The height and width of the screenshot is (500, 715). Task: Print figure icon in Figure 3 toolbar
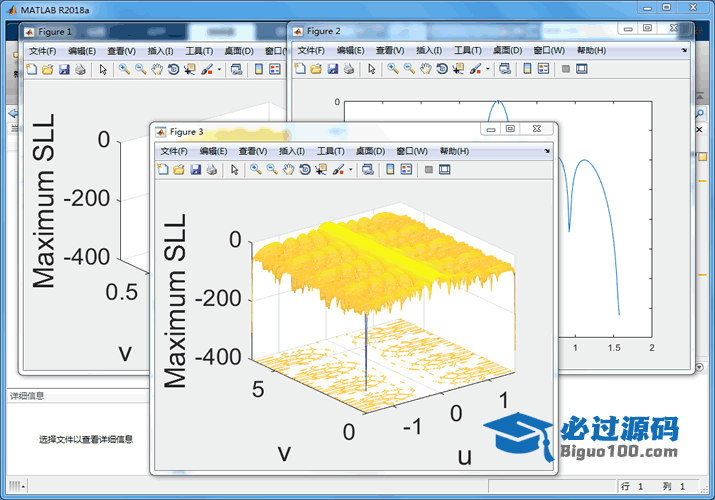click(212, 170)
